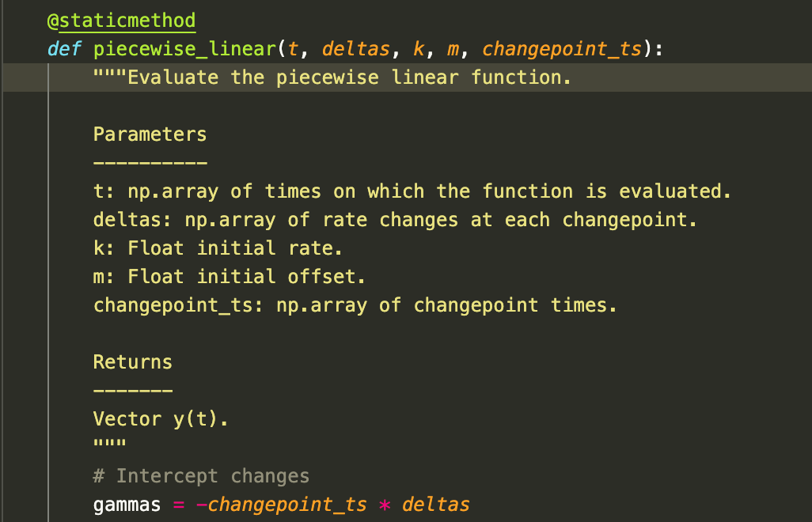Viewport: 812px width, 522px height.
Task: Click the changepoint_ts parameter in the signature
Action: (563, 49)
